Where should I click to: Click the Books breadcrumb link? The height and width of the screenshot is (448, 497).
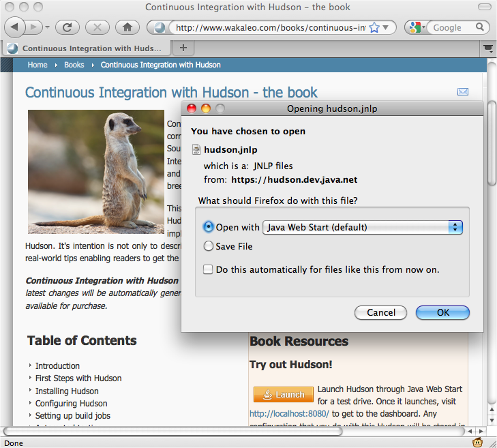(74, 65)
